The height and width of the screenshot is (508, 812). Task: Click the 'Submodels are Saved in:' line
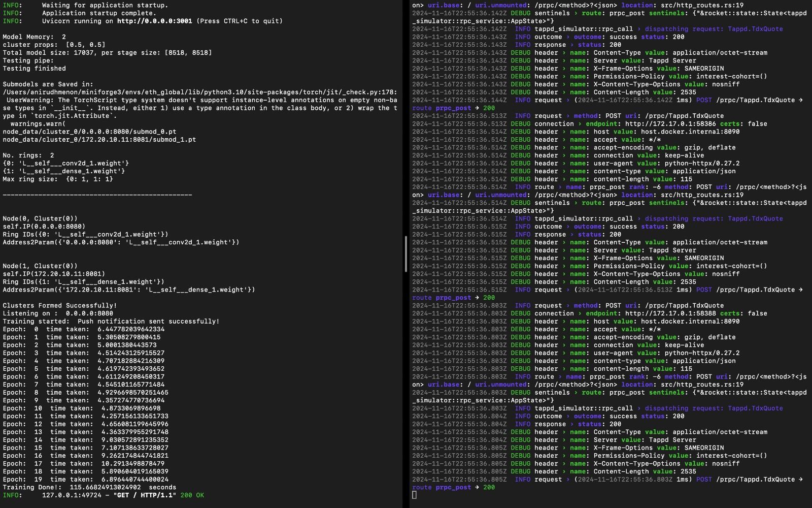pos(48,84)
